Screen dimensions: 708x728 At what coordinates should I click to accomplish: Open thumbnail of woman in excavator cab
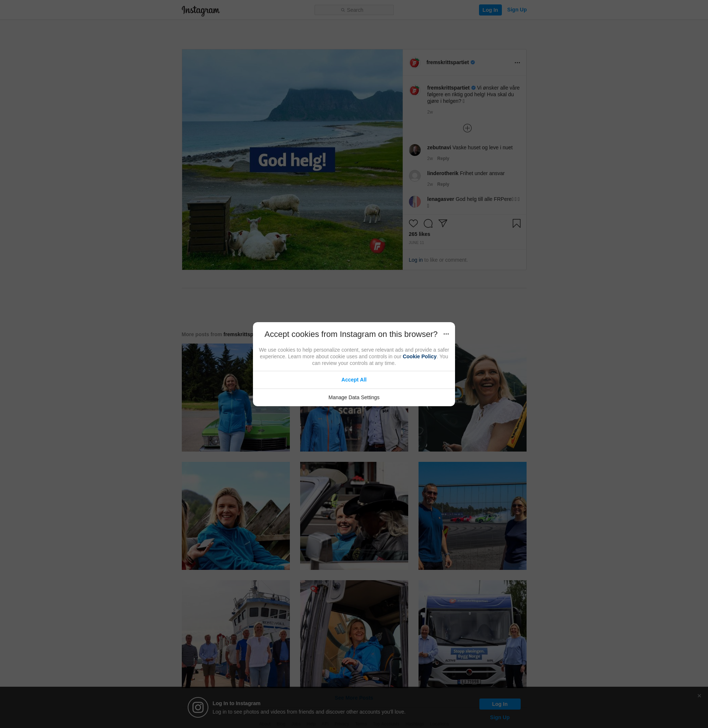tap(354, 634)
